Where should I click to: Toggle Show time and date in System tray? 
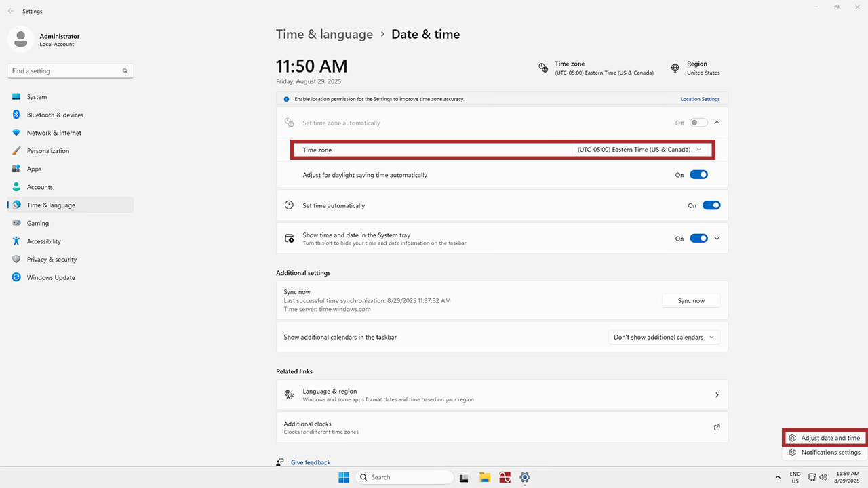698,239
